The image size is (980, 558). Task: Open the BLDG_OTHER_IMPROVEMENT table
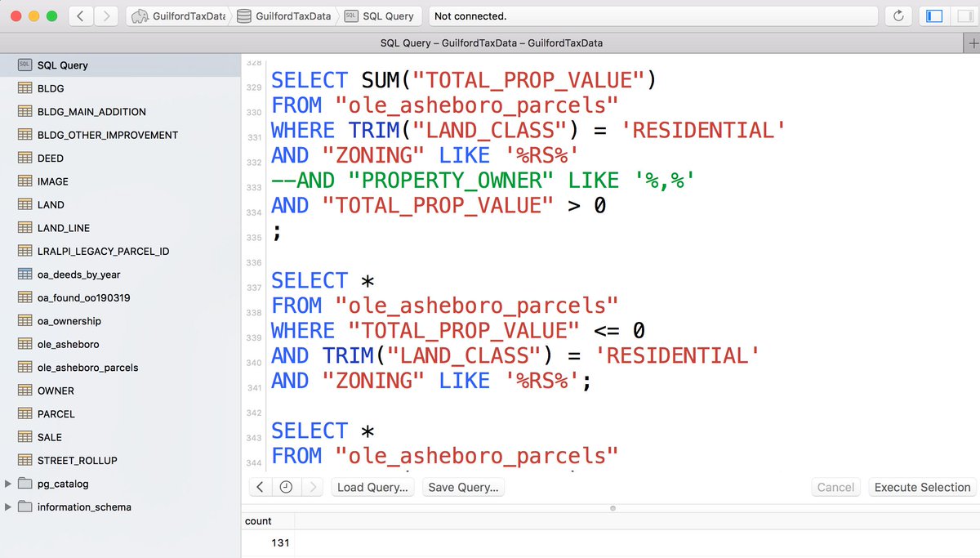[120, 135]
